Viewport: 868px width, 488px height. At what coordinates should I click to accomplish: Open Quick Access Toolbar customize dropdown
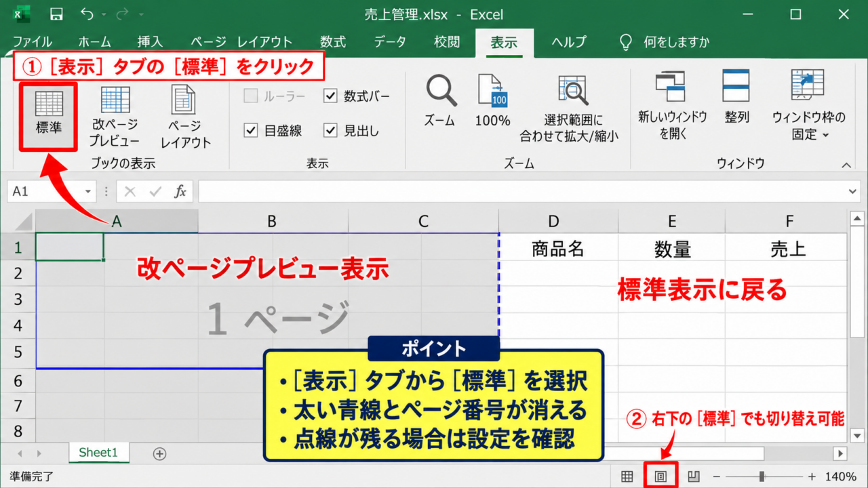[x=142, y=14]
